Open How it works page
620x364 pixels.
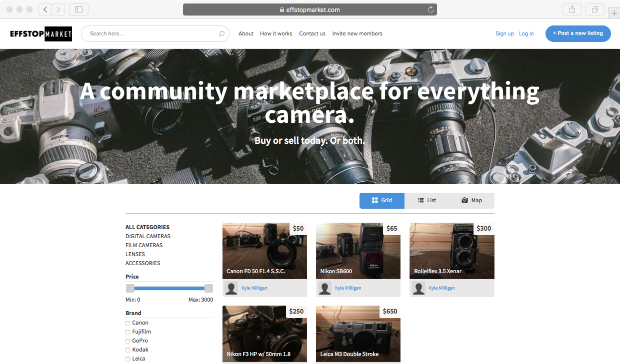tap(276, 33)
